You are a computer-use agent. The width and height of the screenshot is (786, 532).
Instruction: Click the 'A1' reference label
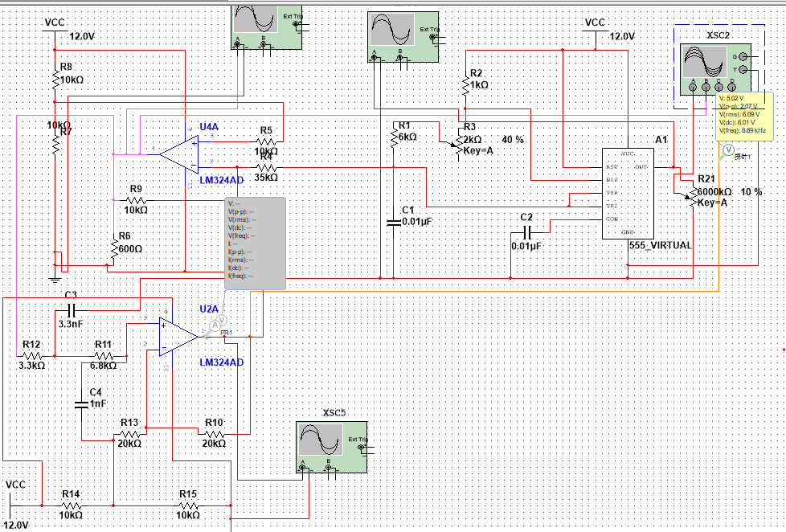point(661,139)
